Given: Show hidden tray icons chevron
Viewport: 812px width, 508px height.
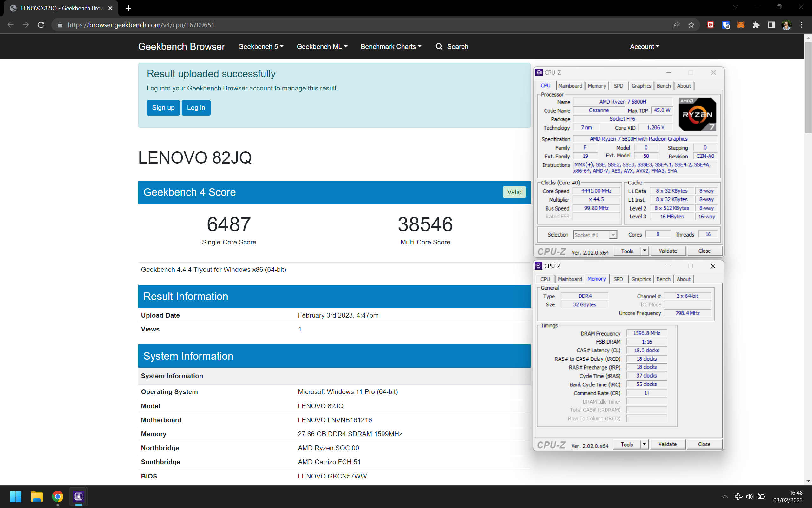Looking at the screenshot, I should 725,497.
